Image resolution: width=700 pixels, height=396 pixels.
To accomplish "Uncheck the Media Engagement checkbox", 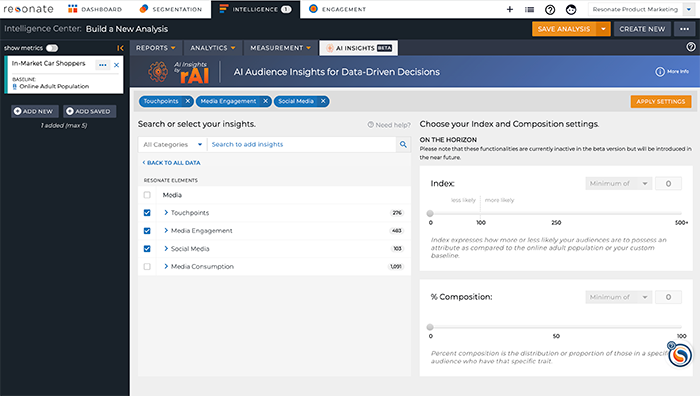I will (x=147, y=231).
